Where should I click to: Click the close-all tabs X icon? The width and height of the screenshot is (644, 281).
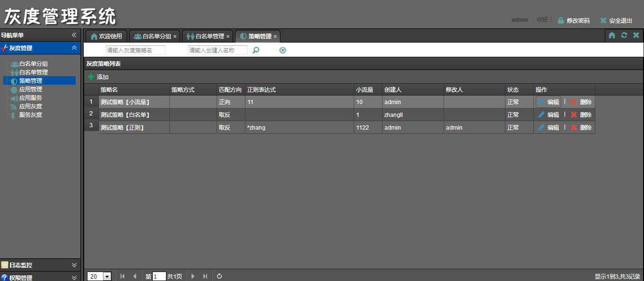point(636,35)
